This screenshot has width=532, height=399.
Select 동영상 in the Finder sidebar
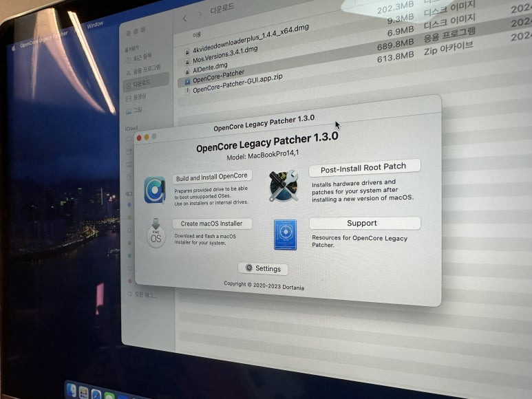click(x=140, y=97)
